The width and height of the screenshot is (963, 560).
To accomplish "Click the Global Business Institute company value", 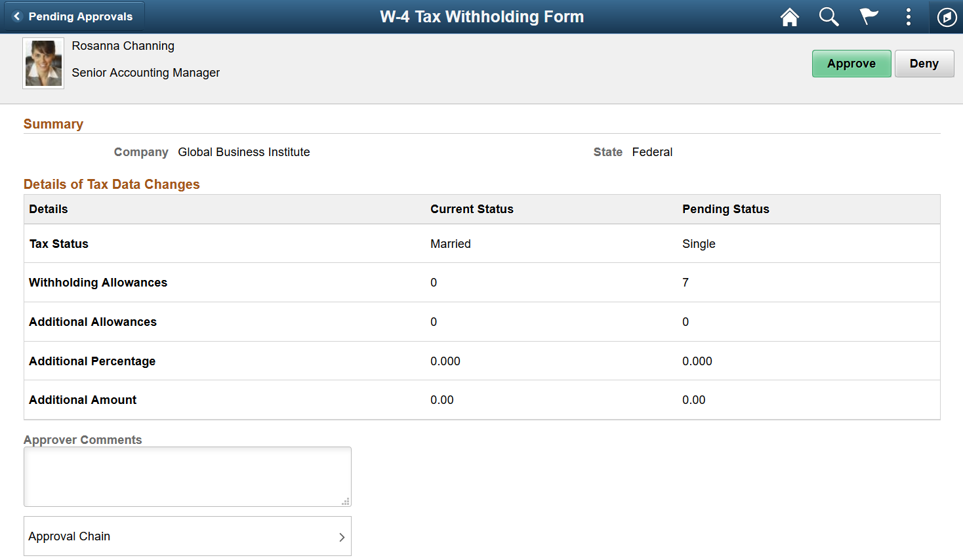I will coord(244,152).
